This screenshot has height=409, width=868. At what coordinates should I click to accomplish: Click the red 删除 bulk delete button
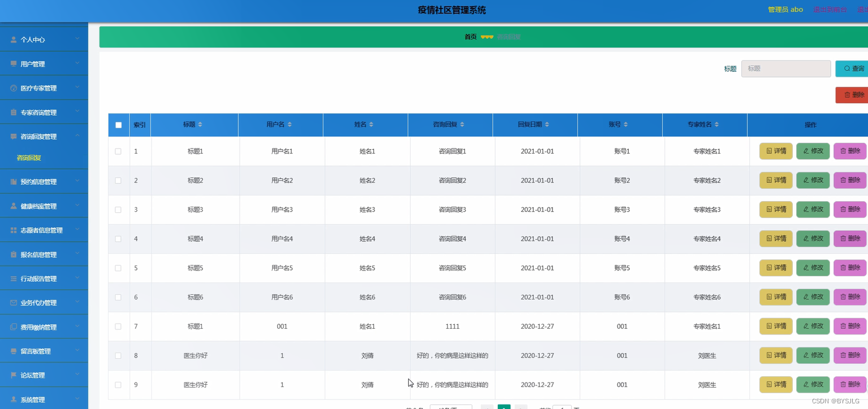click(852, 95)
